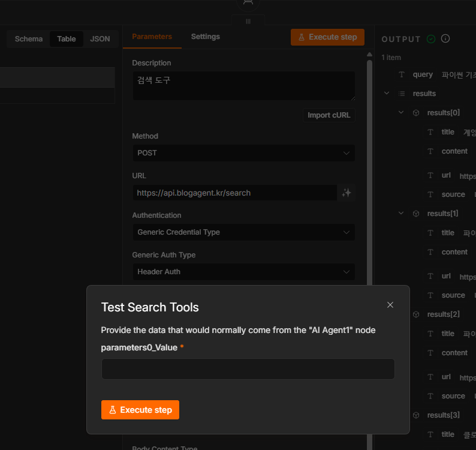Select the url field under results[0]
The height and width of the screenshot is (450, 476).
point(446,175)
